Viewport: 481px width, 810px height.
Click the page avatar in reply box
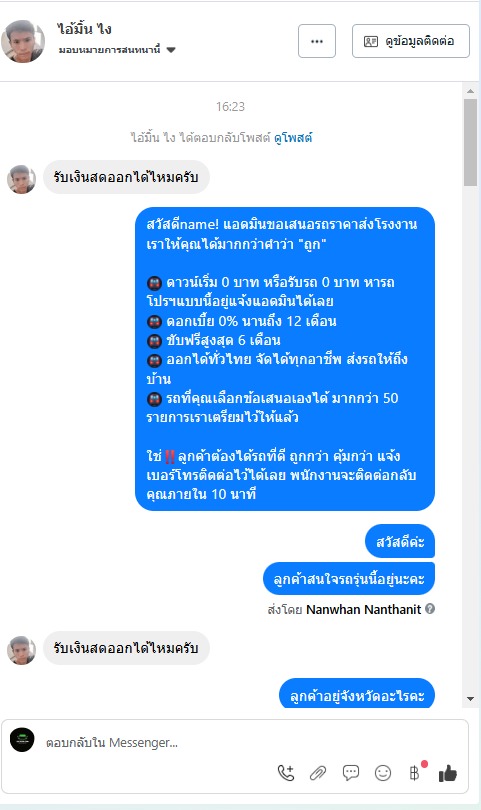pyautogui.click(x=22, y=740)
